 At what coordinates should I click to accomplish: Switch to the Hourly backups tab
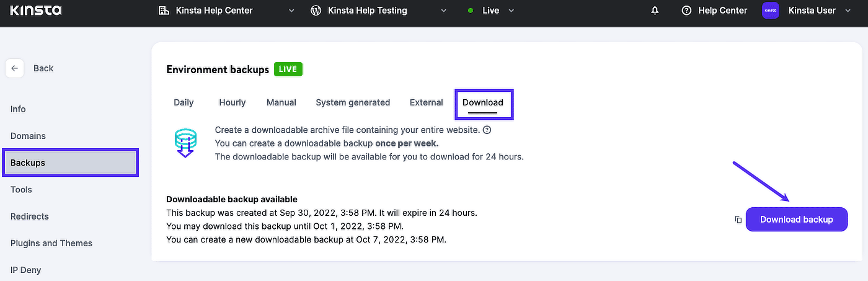(232, 102)
